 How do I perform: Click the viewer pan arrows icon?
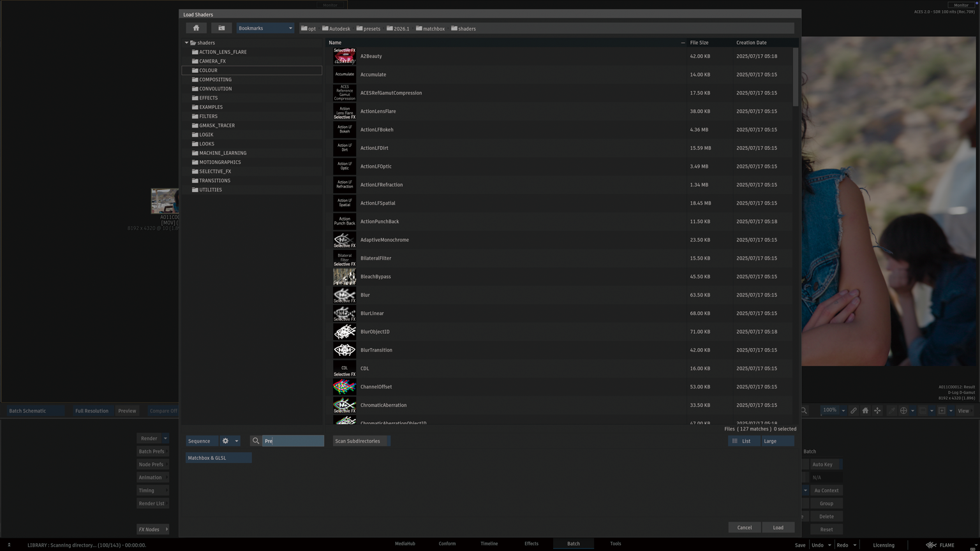point(877,411)
